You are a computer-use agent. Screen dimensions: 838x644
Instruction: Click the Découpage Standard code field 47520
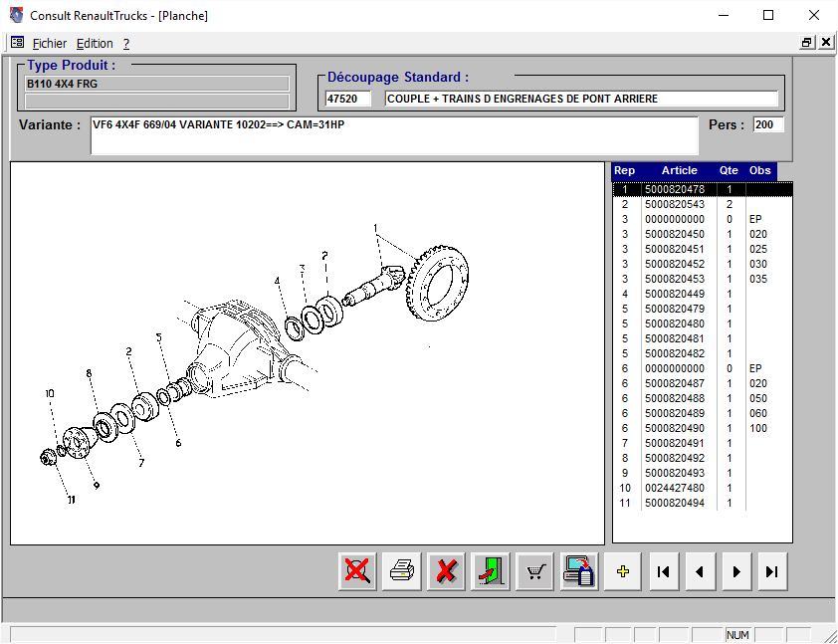(x=347, y=100)
